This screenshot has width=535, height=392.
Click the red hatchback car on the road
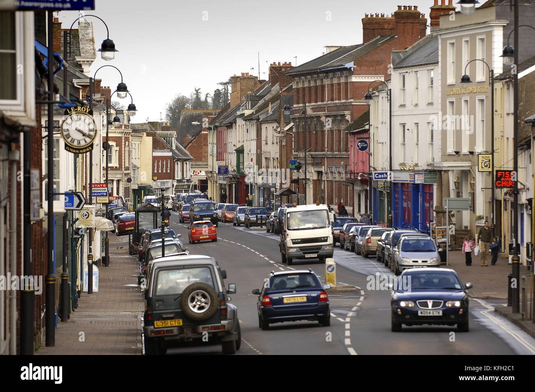tap(202, 232)
